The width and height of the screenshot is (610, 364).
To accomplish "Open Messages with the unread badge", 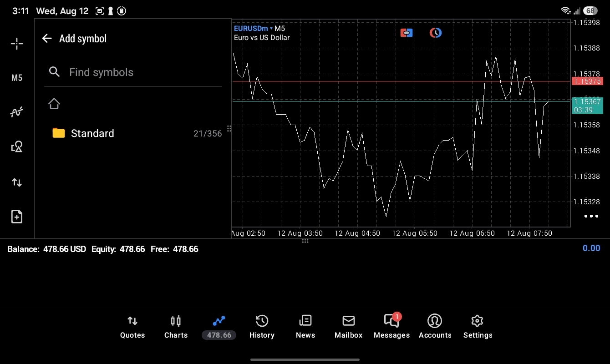I will (391, 327).
